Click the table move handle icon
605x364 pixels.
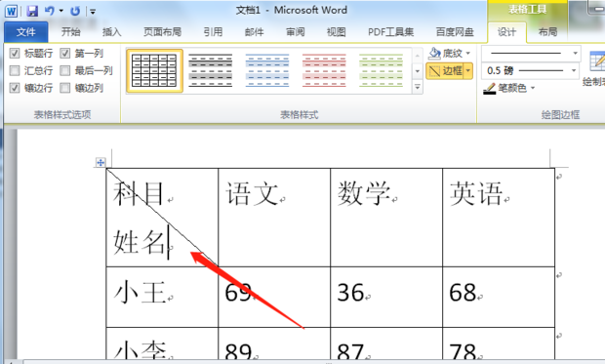click(101, 163)
